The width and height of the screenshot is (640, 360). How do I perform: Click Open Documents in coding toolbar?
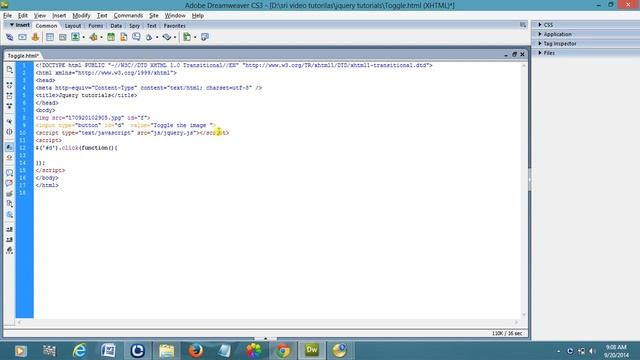tap(9, 70)
